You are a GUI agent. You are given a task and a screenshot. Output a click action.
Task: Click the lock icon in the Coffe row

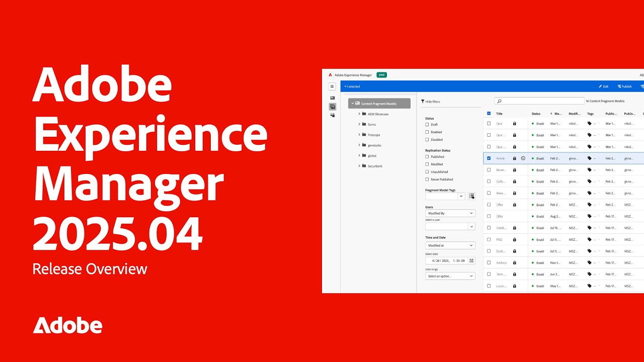514,182
